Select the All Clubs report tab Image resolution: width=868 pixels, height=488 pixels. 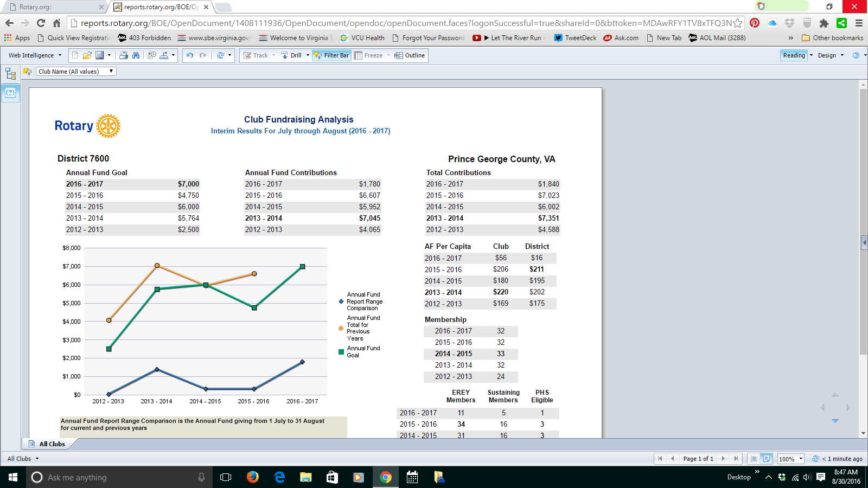tap(52, 444)
